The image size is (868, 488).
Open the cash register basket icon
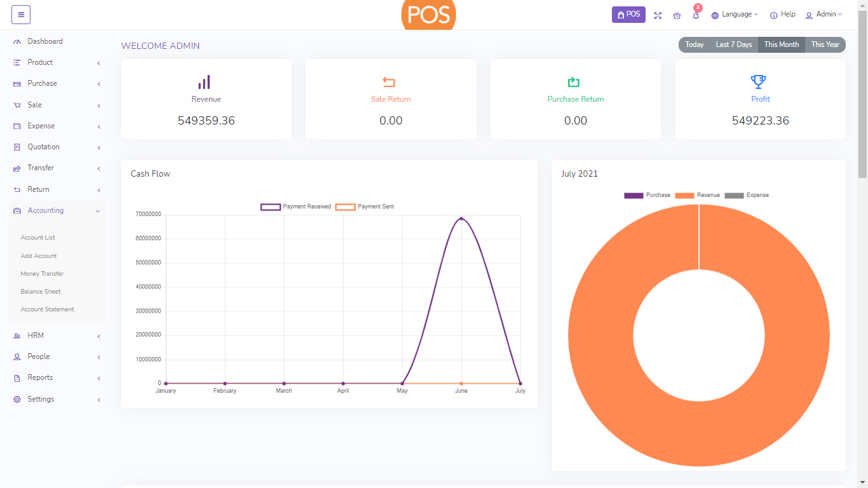pos(677,15)
